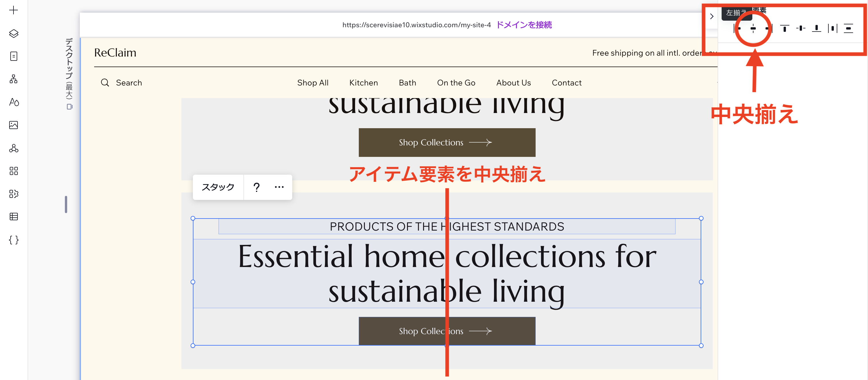868x380 pixels.
Task: Select the Contact navigation menu item
Action: (566, 83)
